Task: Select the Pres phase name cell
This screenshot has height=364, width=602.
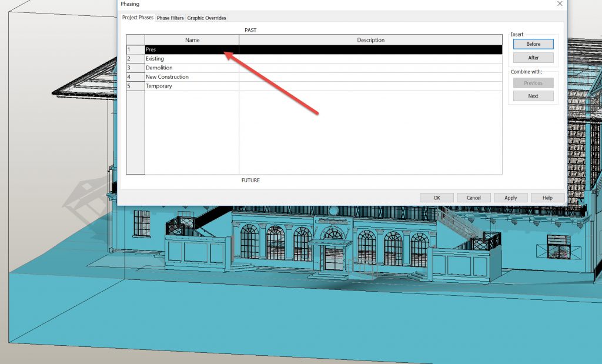Action: tap(192, 50)
